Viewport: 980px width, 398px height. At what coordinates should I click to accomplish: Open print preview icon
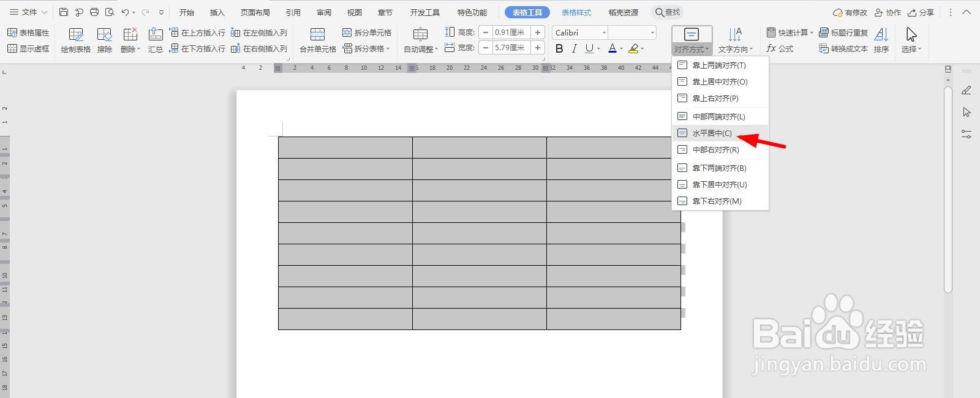tap(110, 12)
